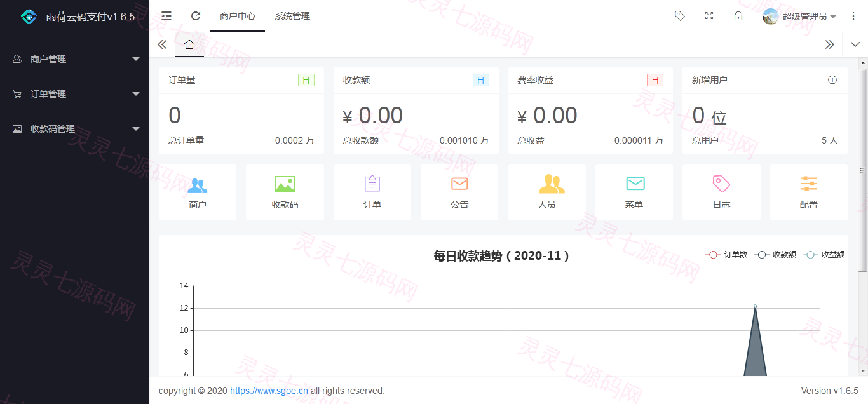
Task: Click the 收款码管理 image icon in sidebar
Action: pyautogui.click(x=17, y=129)
